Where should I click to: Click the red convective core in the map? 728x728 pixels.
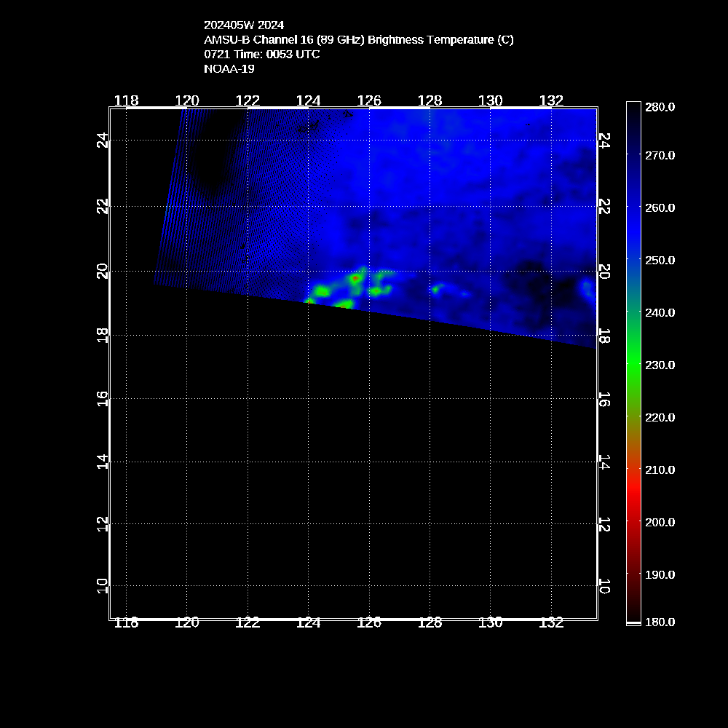coord(356,277)
